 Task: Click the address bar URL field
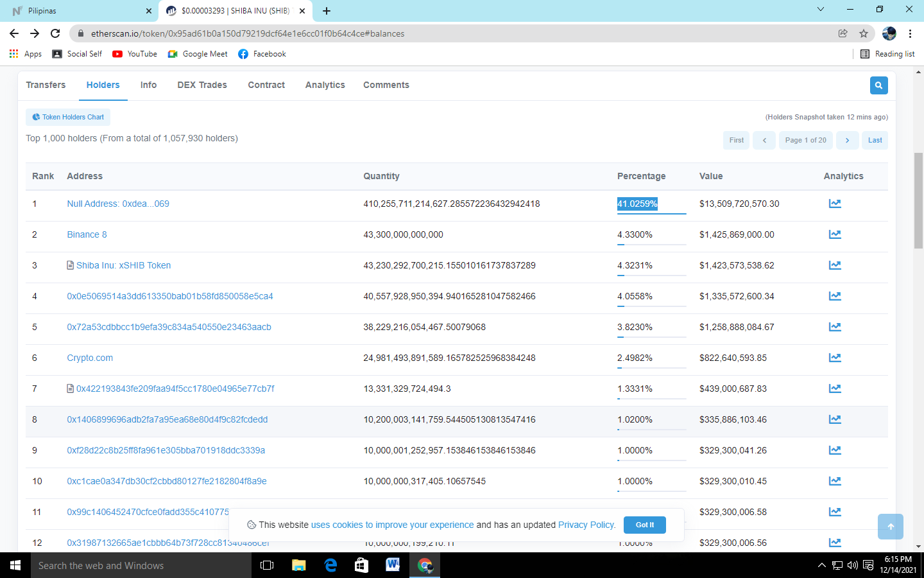pos(449,33)
